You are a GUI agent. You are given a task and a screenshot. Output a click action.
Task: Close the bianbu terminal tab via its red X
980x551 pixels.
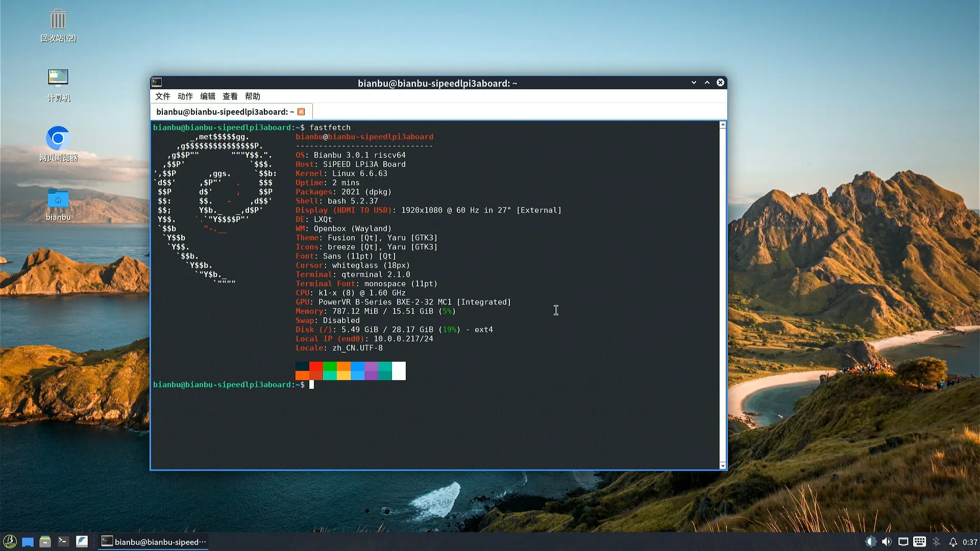[x=301, y=112]
